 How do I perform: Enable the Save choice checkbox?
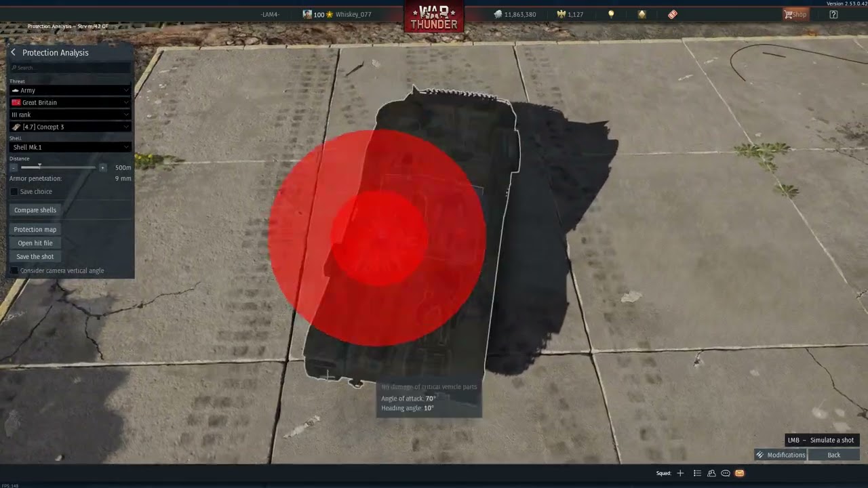coord(14,192)
